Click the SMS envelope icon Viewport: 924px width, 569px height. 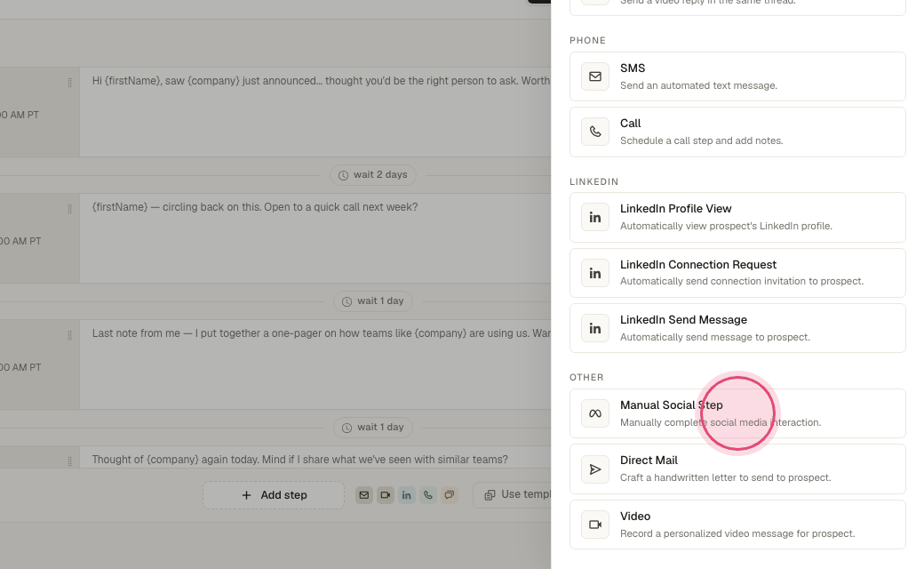click(x=595, y=76)
